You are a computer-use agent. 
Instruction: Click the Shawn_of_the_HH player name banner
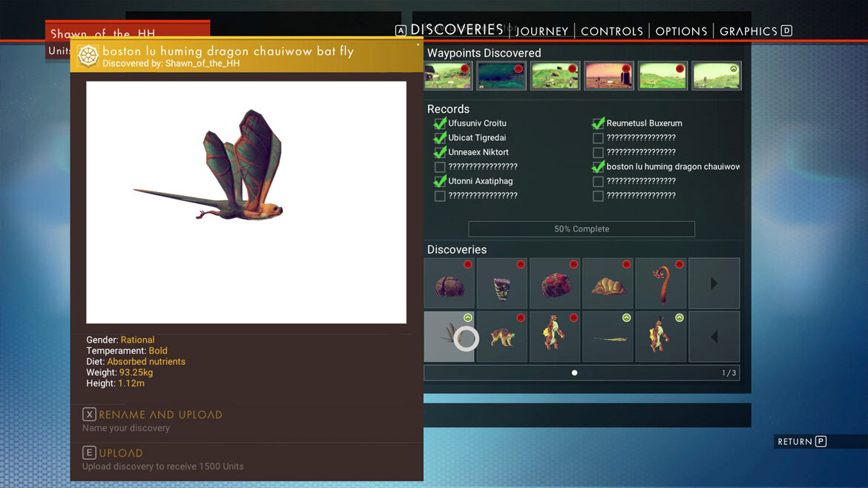coord(128,31)
